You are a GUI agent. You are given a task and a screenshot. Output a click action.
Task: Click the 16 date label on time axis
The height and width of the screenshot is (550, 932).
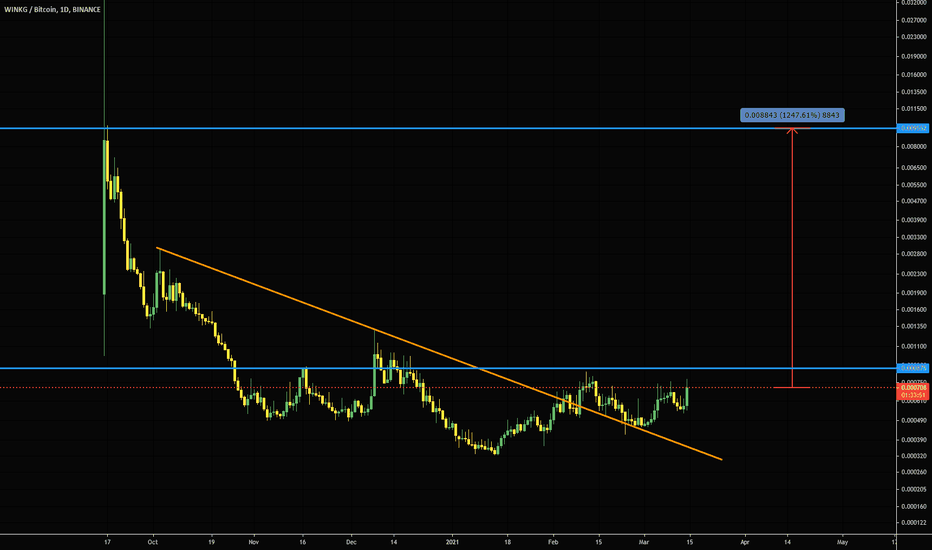point(303,542)
